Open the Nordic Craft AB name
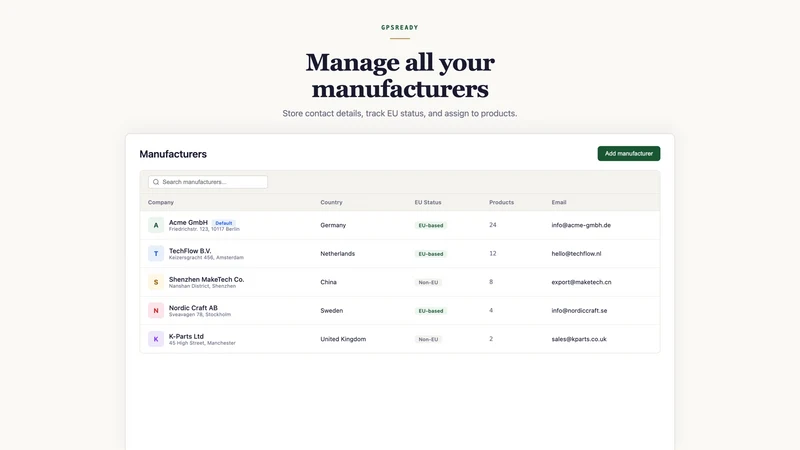 point(193,308)
